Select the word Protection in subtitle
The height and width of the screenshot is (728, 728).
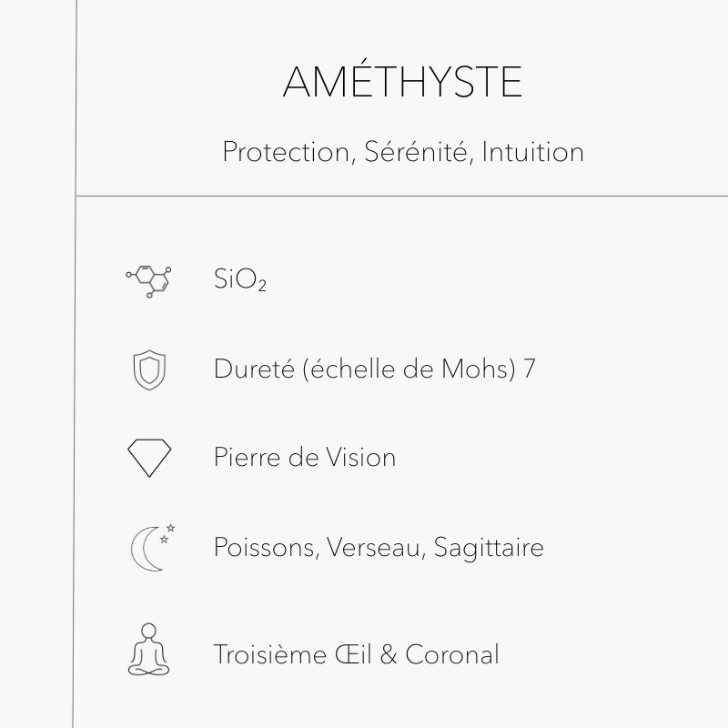pos(286,152)
